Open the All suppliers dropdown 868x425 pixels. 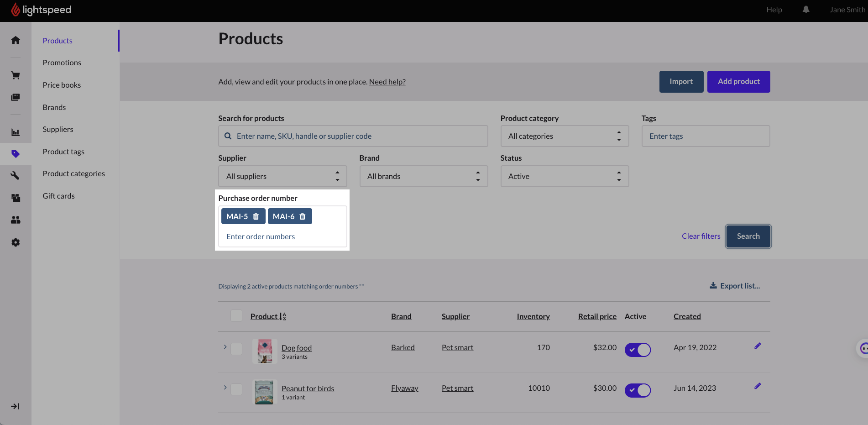coord(282,176)
